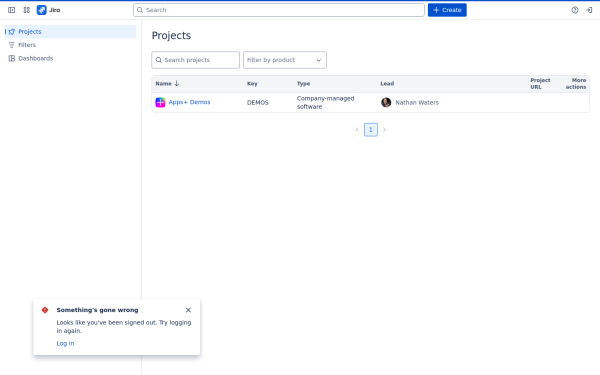Open the help question mark icon
600x375 pixels.
575,10
